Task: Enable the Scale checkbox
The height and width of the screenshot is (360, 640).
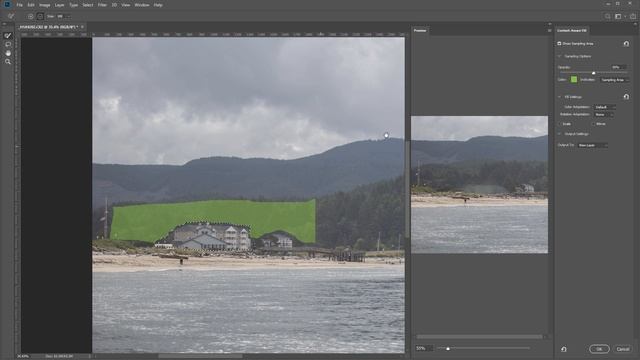Action: pos(560,124)
